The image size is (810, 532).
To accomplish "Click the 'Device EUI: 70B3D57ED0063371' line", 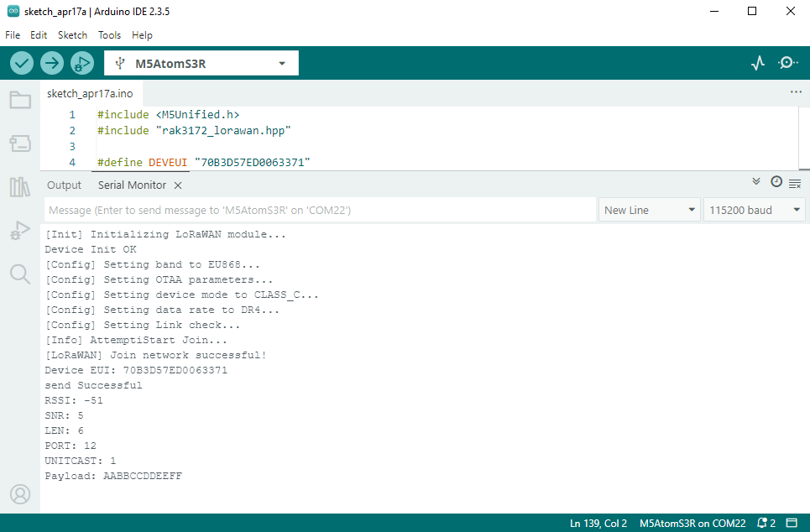I will click(136, 370).
